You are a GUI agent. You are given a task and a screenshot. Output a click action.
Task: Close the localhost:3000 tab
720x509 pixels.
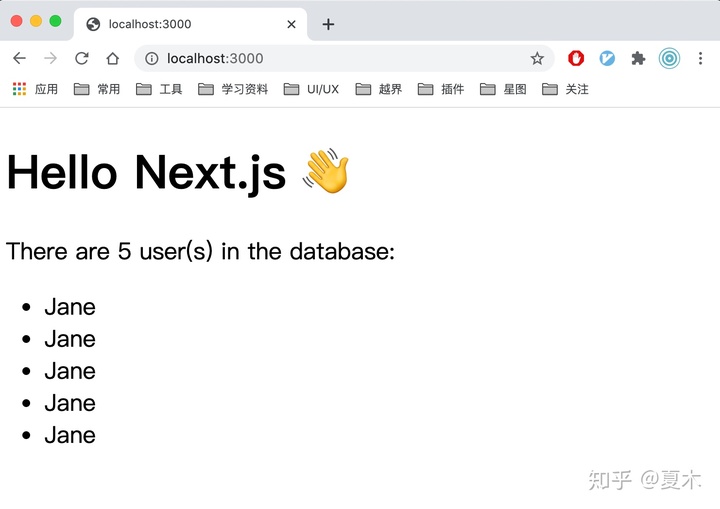[x=291, y=24]
